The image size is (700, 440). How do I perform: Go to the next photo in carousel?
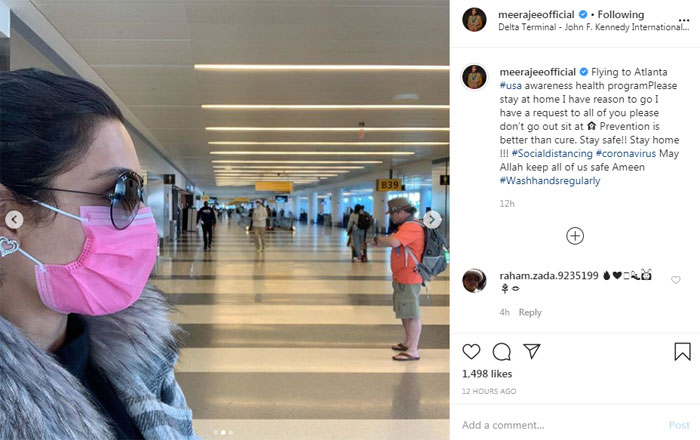(x=432, y=219)
